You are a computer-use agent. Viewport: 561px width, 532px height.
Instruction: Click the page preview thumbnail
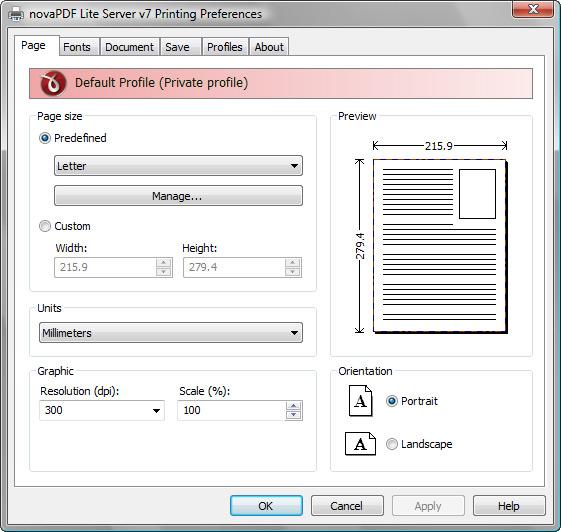coord(440,246)
